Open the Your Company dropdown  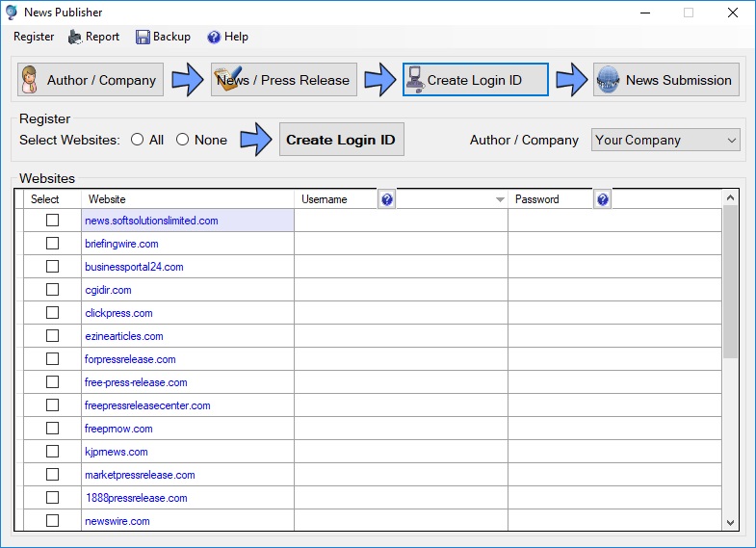(665, 140)
